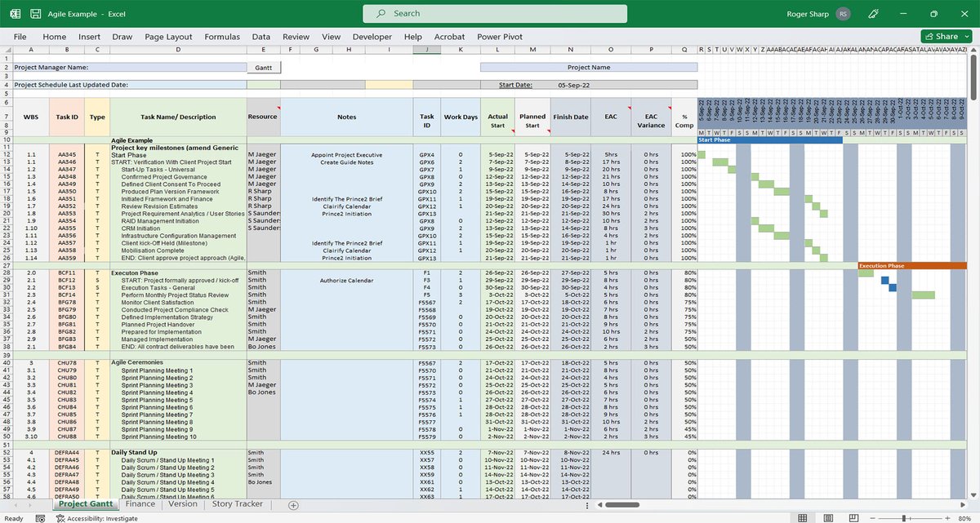This screenshot has height=523, width=980.
Task: Open the Developer tab
Action: pos(372,37)
